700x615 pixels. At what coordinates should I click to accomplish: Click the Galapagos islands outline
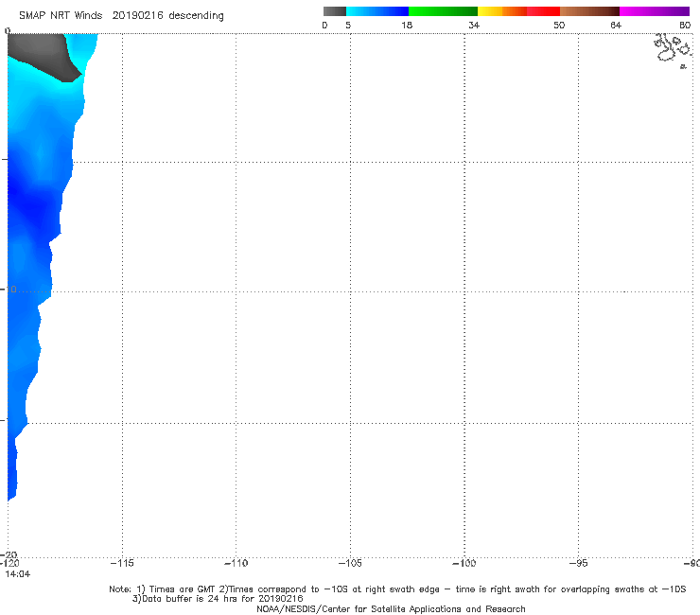(673, 49)
